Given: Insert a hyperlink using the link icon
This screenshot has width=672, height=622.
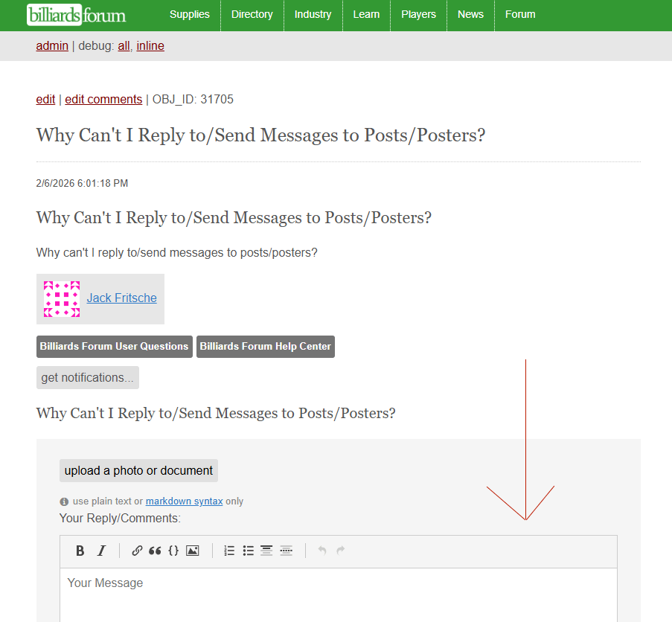Looking at the screenshot, I should tap(136, 550).
